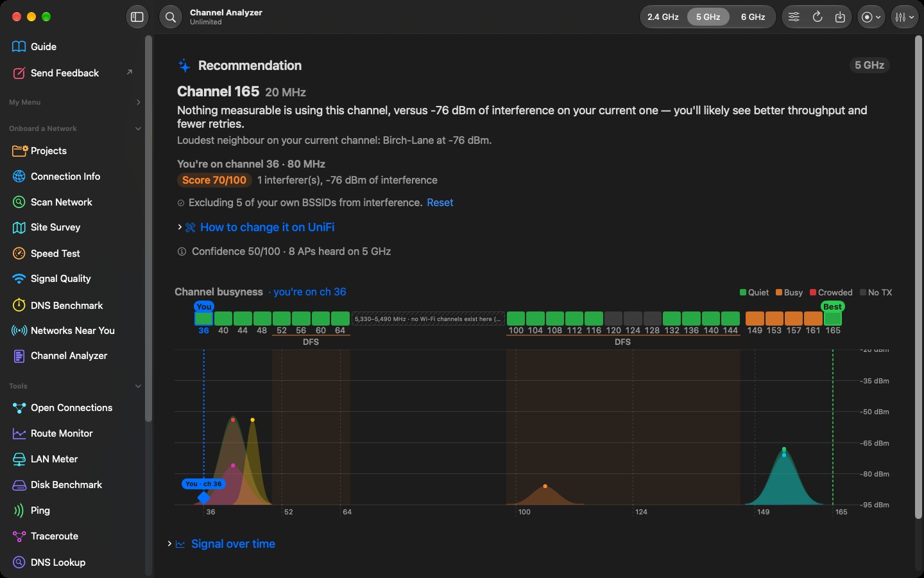
Task: Select channel 165 Best busyness cell
Action: [833, 319]
